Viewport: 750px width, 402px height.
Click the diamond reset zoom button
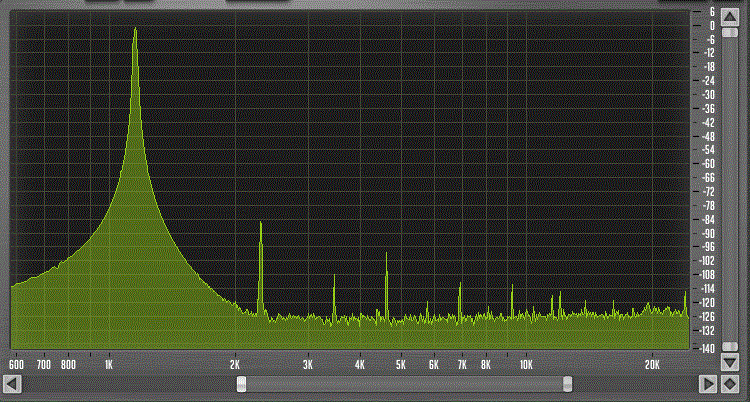[x=730, y=384]
